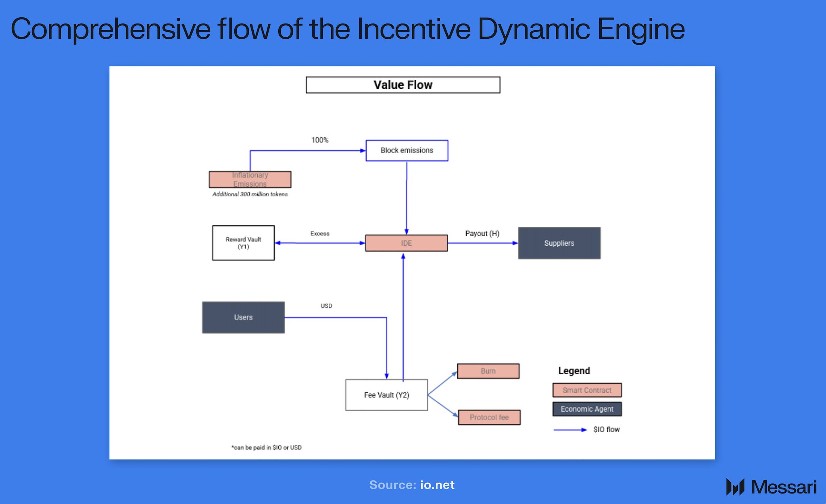Click the USD flow label
826x504 pixels.
(x=326, y=306)
